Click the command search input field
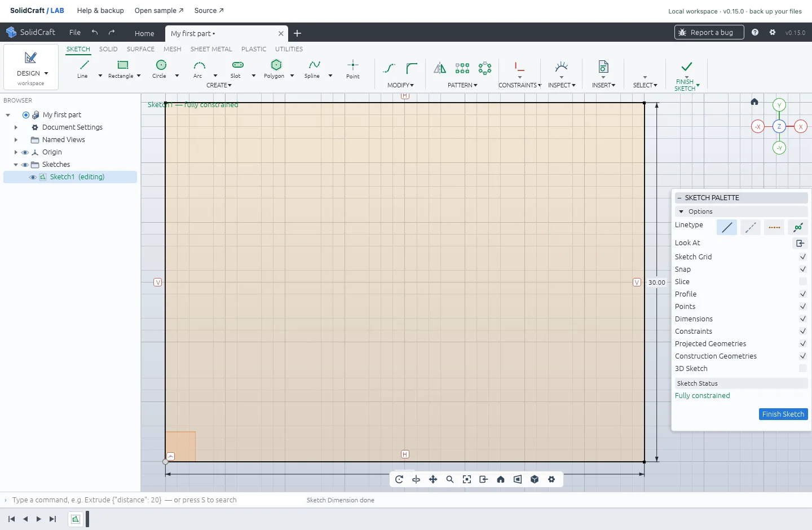The height and width of the screenshot is (530, 812). (x=152, y=500)
